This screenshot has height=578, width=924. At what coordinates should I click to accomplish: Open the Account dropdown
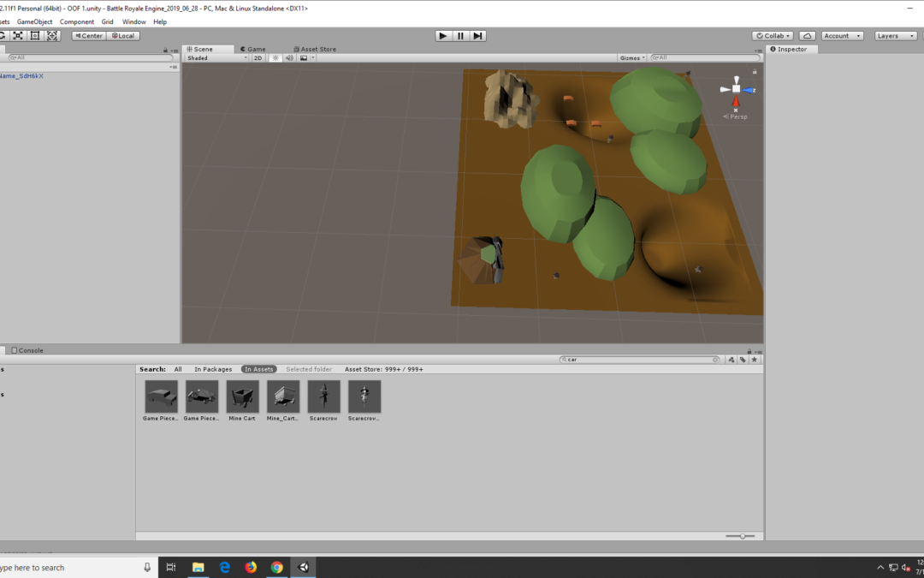point(842,36)
